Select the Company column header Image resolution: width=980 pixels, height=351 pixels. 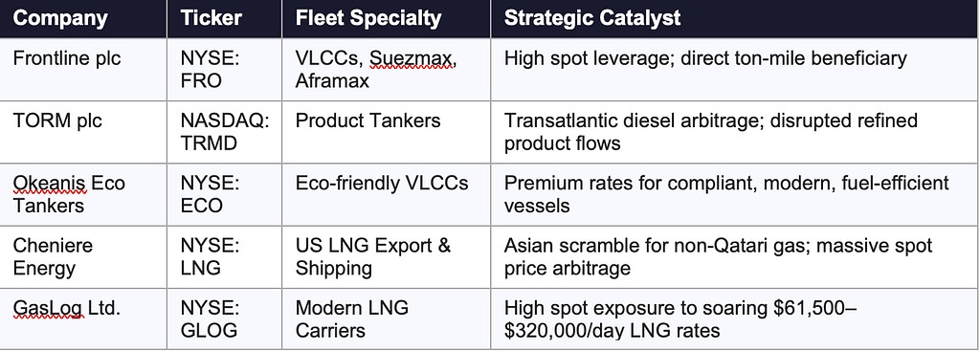click(x=83, y=19)
